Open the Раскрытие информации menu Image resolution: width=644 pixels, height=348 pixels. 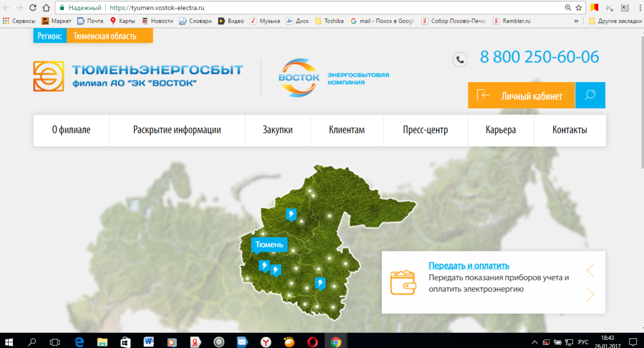[177, 130]
